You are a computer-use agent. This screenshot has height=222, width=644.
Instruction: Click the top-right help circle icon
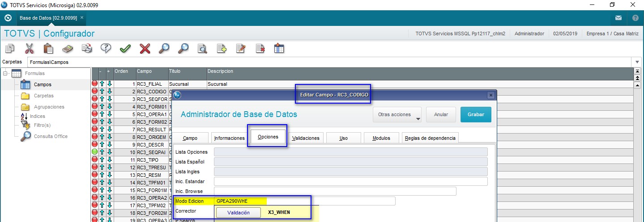635,18
